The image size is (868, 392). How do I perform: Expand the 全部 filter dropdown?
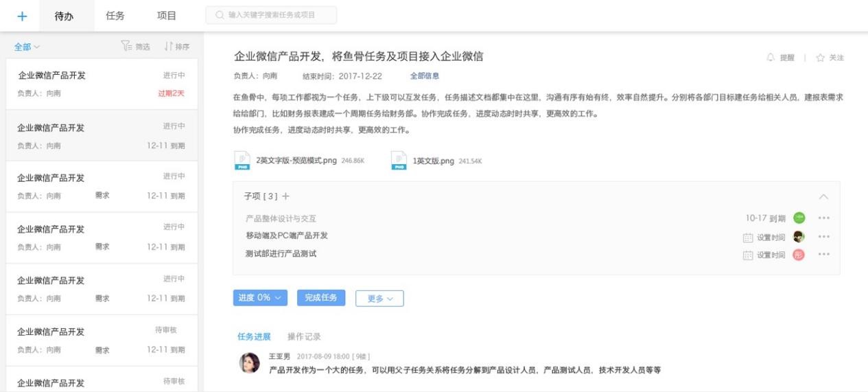coord(27,47)
